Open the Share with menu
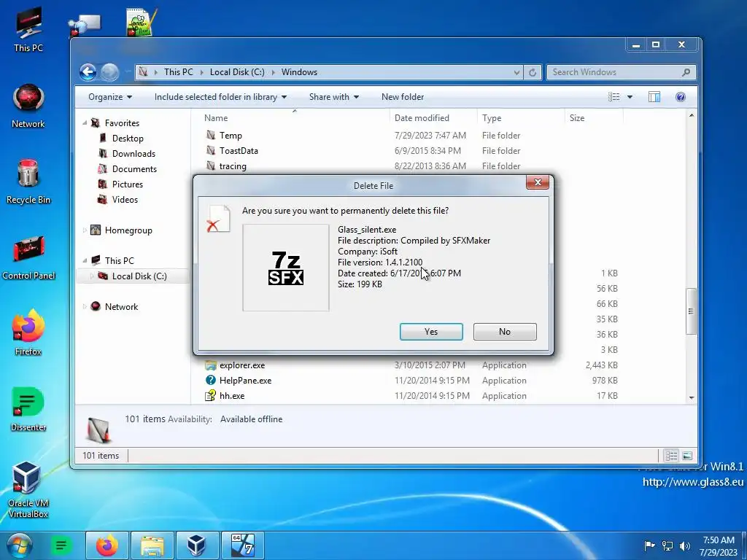The height and width of the screenshot is (560, 747). click(334, 97)
